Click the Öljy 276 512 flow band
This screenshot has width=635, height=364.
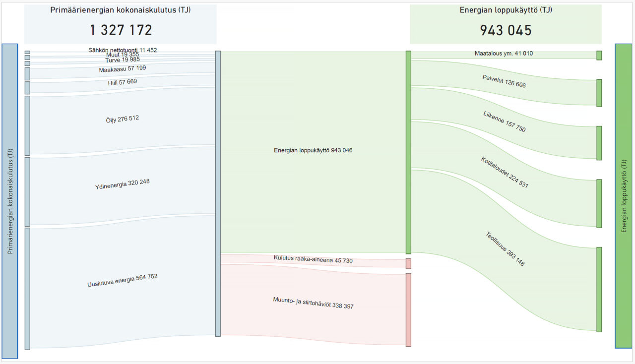point(122,119)
